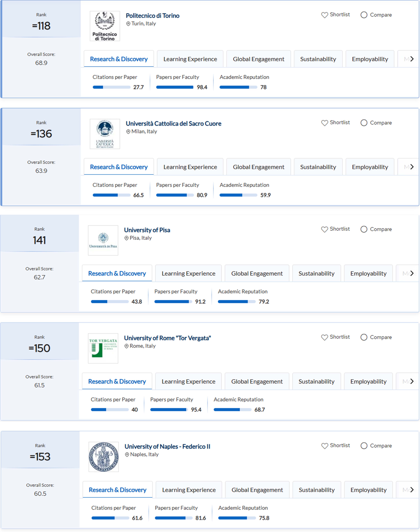420x532 pixels.
Task: Open the University of Rome "Tor Vergata" page
Action: click(x=167, y=338)
